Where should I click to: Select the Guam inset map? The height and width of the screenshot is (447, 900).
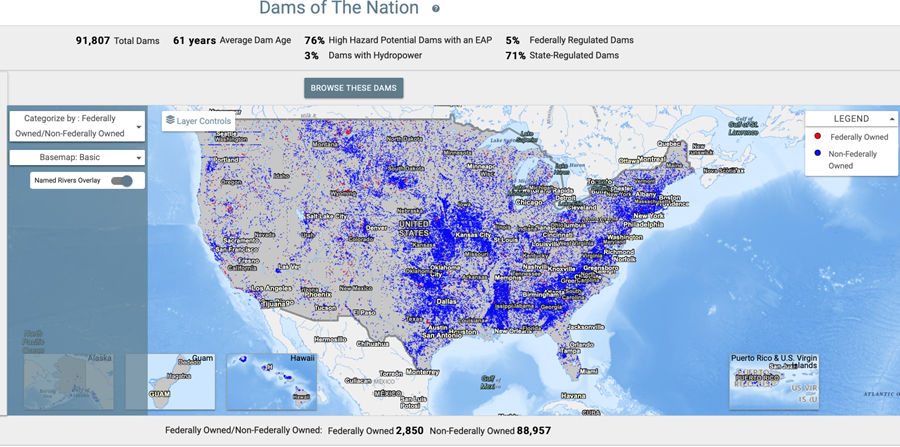(x=170, y=381)
